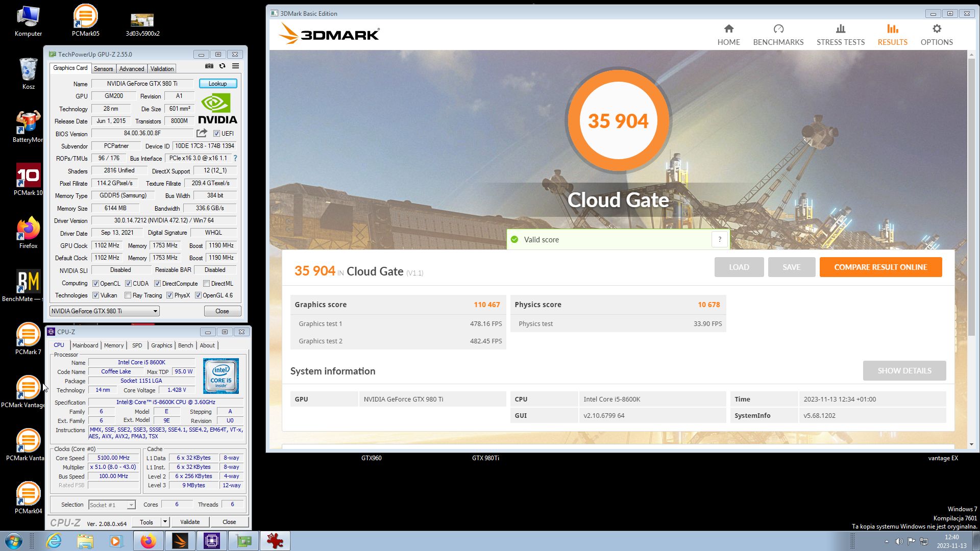The height and width of the screenshot is (551, 980).
Task: Launch PCMark04 desktop shortcut
Action: click(28, 498)
